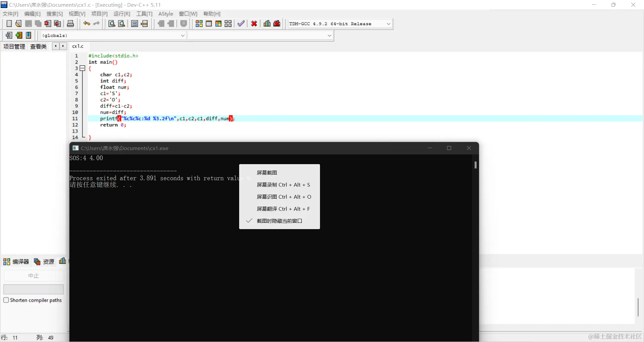Open Replace using the second magnifier icon
The image size is (644, 342).
coord(122,24)
